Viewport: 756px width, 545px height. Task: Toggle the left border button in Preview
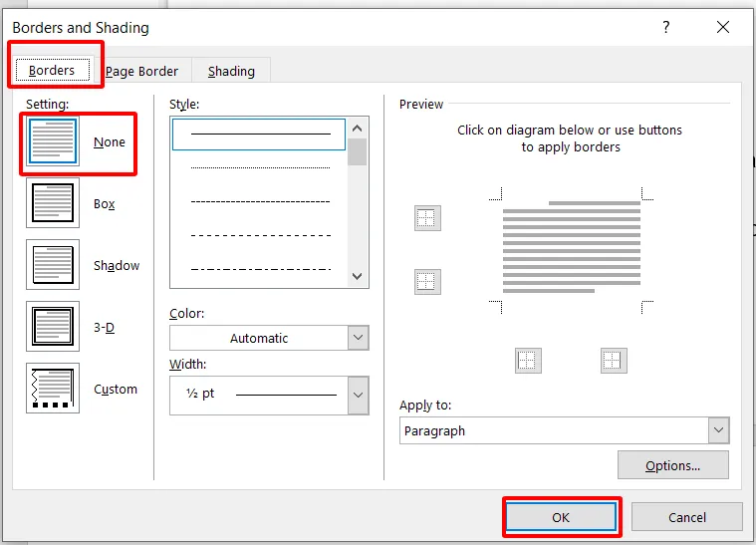(528, 361)
